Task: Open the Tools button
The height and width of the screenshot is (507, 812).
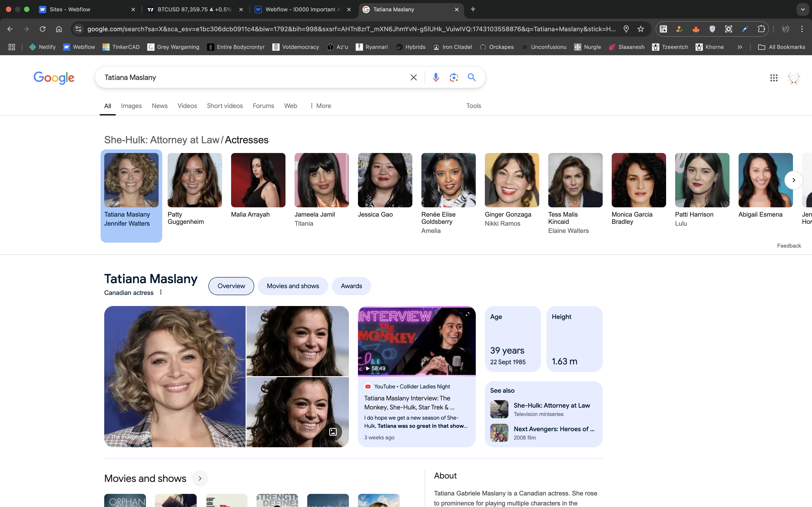Action: (x=474, y=106)
